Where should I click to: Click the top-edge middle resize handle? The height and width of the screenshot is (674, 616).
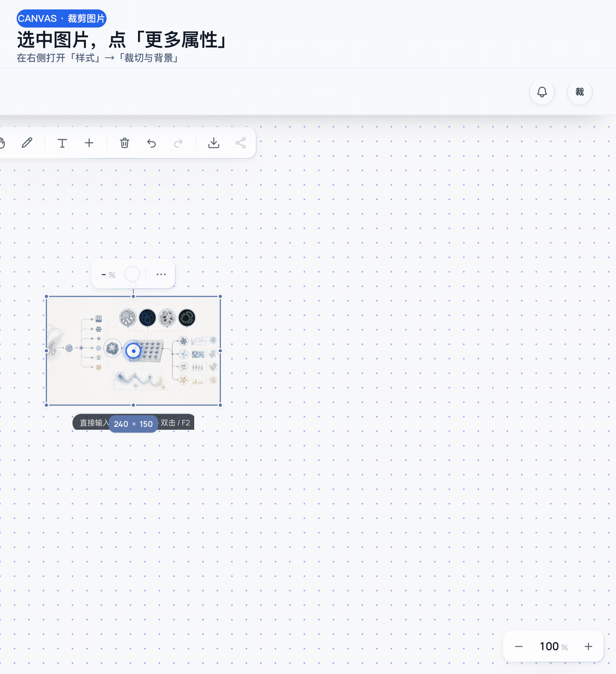[x=133, y=296]
